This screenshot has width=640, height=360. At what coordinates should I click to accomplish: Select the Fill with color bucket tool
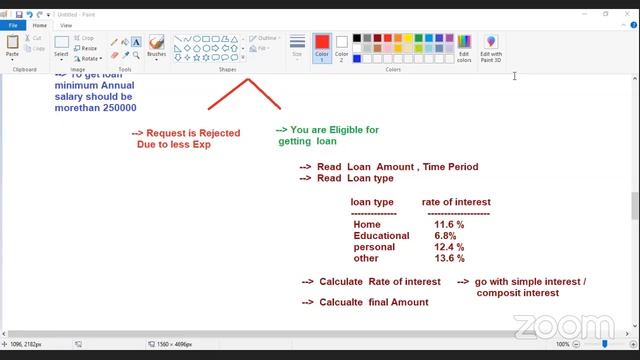[x=125, y=42]
